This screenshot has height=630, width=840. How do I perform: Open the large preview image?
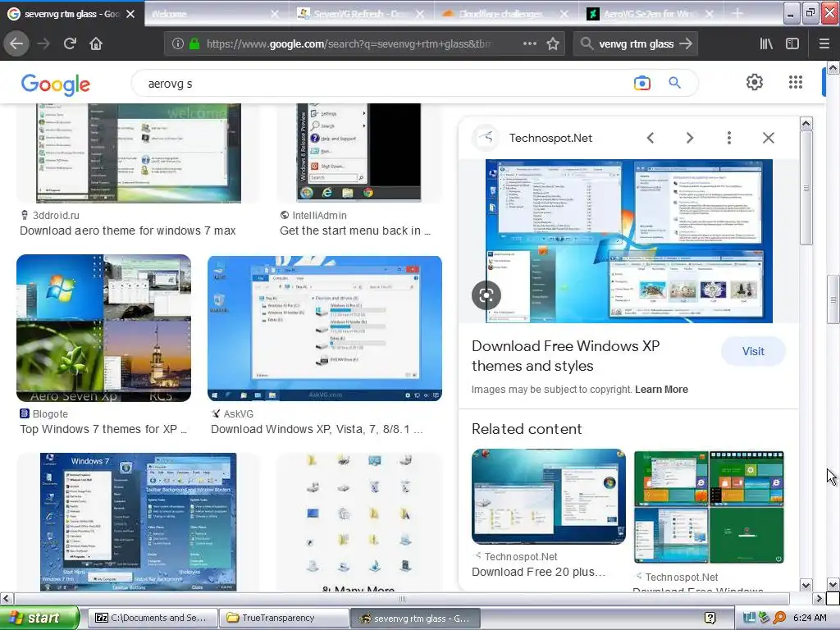point(629,241)
